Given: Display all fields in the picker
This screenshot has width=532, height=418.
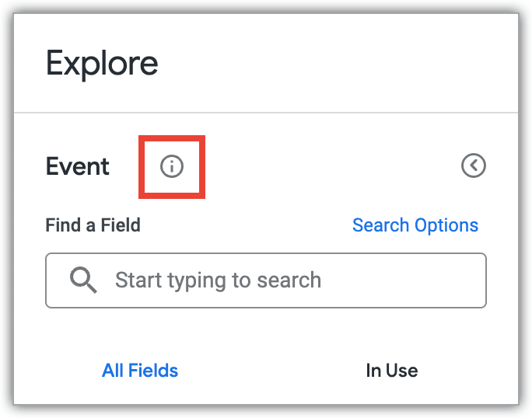Looking at the screenshot, I should click(140, 371).
